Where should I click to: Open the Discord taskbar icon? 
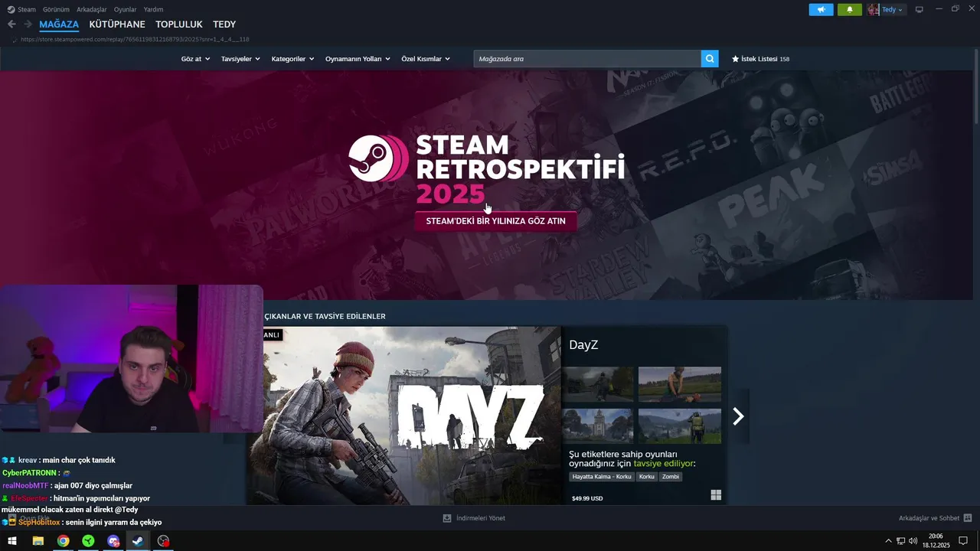pyautogui.click(x=114, y=541)
